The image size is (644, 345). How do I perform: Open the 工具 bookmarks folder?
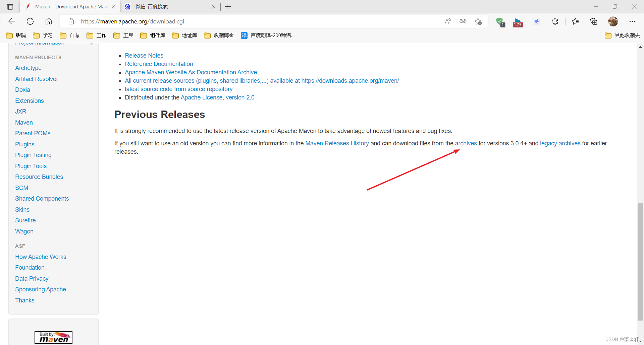(x=123, y=36)
